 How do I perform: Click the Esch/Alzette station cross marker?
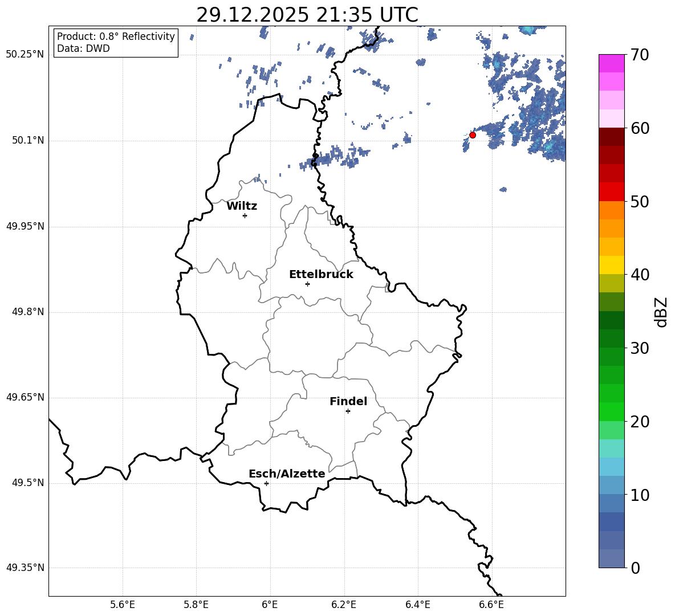(266, 483)
